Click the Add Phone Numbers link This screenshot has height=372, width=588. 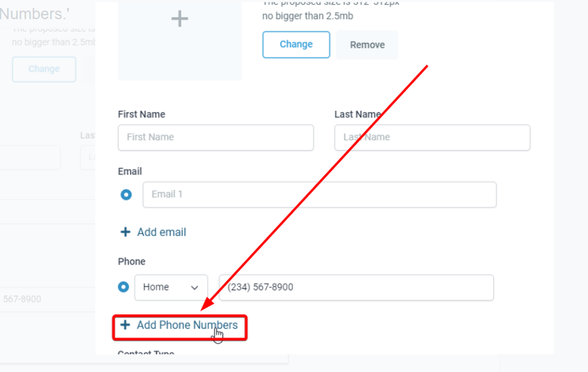(187, 325)
